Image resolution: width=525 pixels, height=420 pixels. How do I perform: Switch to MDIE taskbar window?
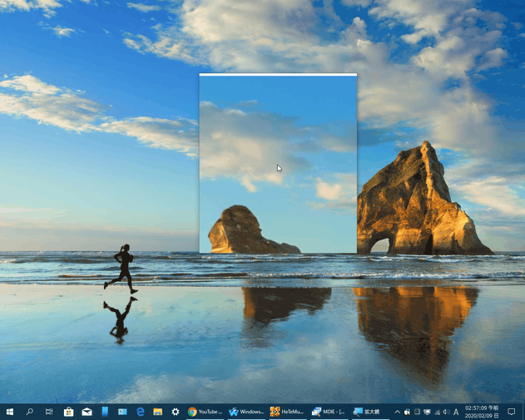pyautogui.click(x=329, y=412)
